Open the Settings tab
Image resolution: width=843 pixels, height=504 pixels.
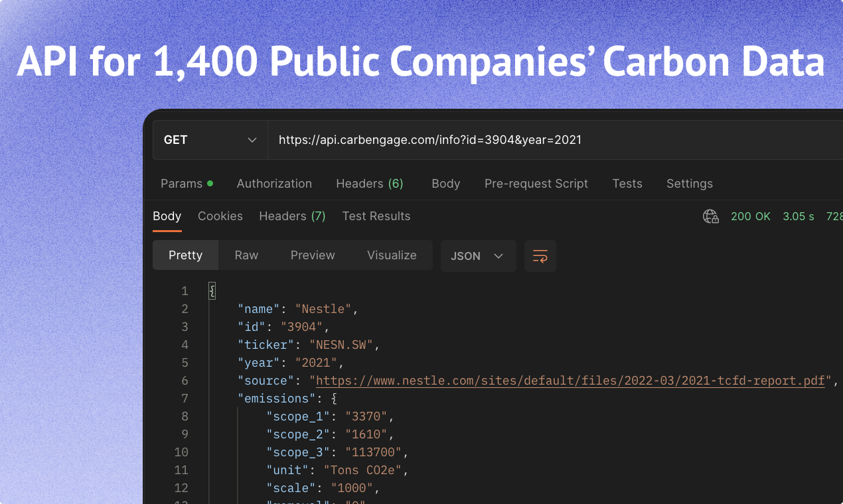coord(690,184)
